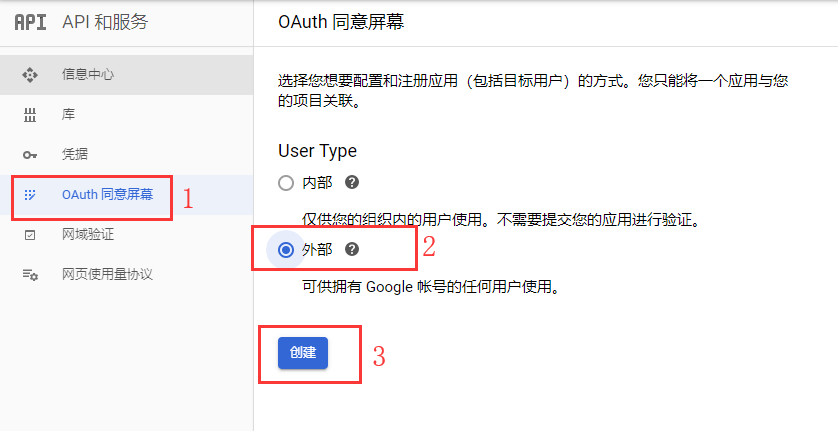Select the 内部 radio button

click(x=286, y=183)
